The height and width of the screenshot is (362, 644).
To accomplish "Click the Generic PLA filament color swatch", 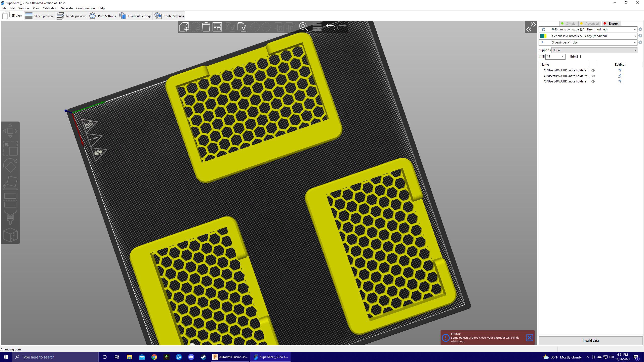I will pyautogui.click(x=543, y=36).
